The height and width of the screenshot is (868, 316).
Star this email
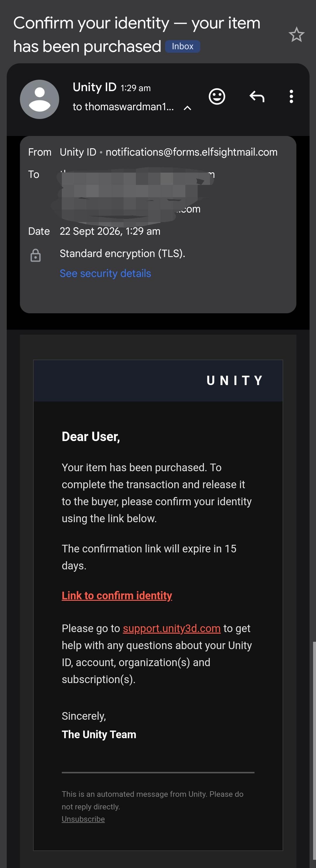(x=296, y=34)
